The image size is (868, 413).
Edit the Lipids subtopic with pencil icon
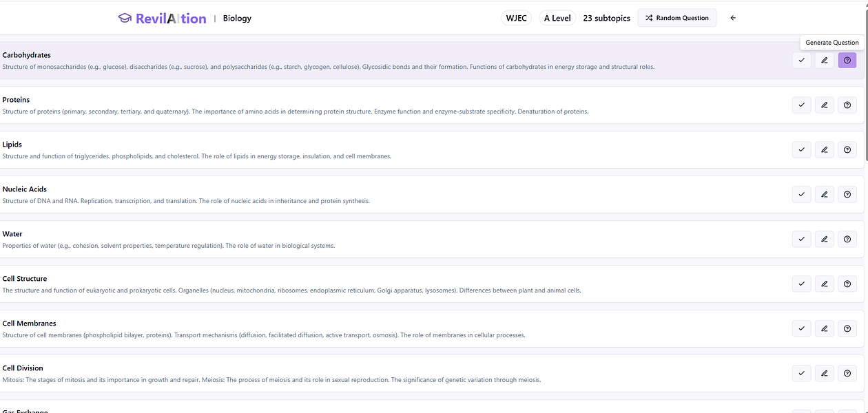coord(825,150)
